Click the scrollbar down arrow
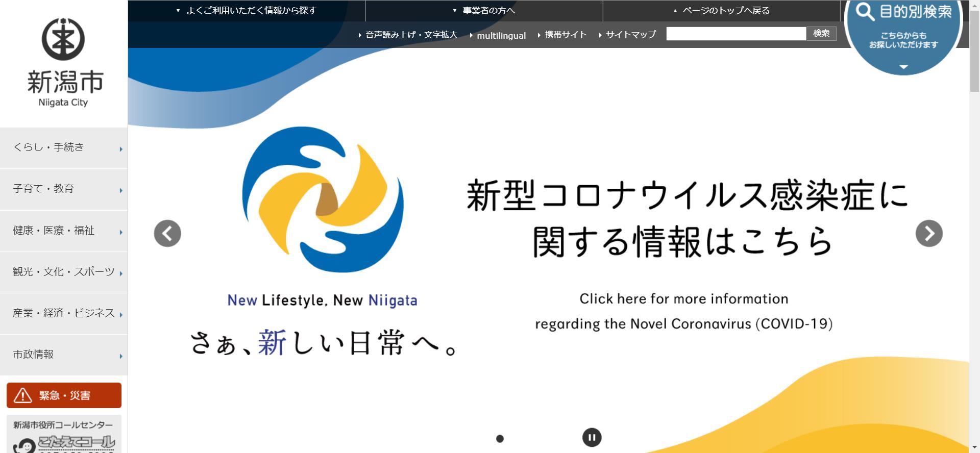 click(974, 448)
